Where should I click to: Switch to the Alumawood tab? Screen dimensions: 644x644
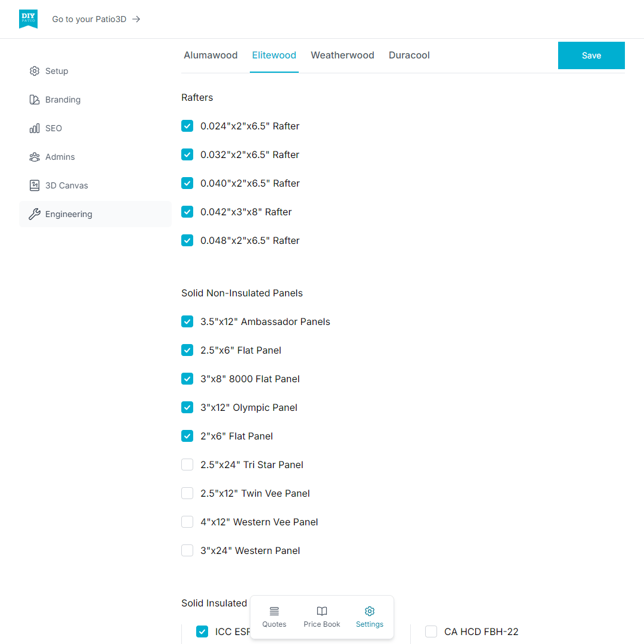click(210, 55)
